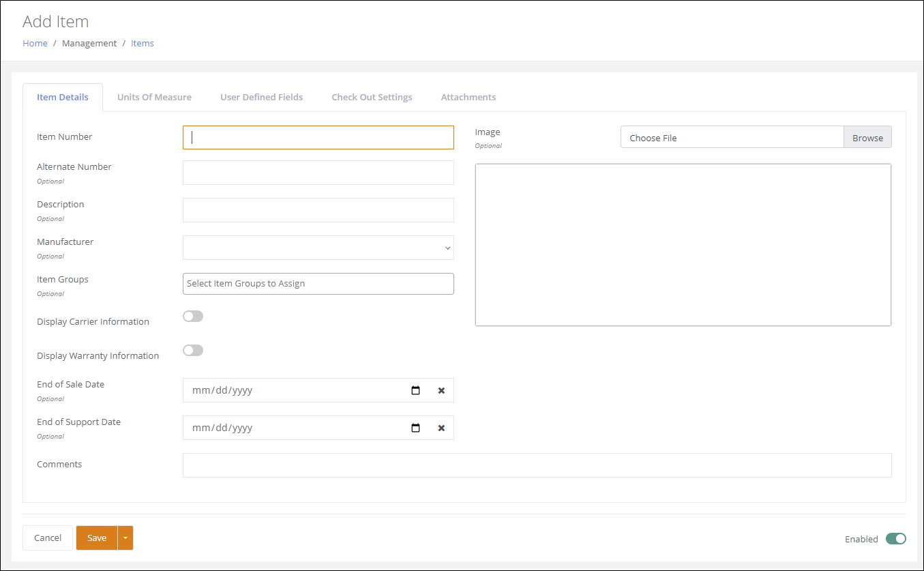
Task: Click the Description text field
Action: tap(318, 210)
